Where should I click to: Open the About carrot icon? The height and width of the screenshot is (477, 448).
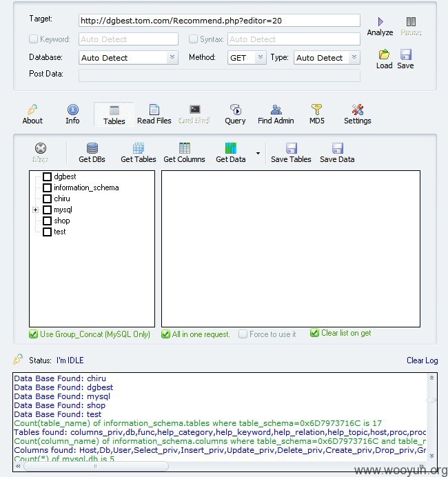(x=32, y=109)
